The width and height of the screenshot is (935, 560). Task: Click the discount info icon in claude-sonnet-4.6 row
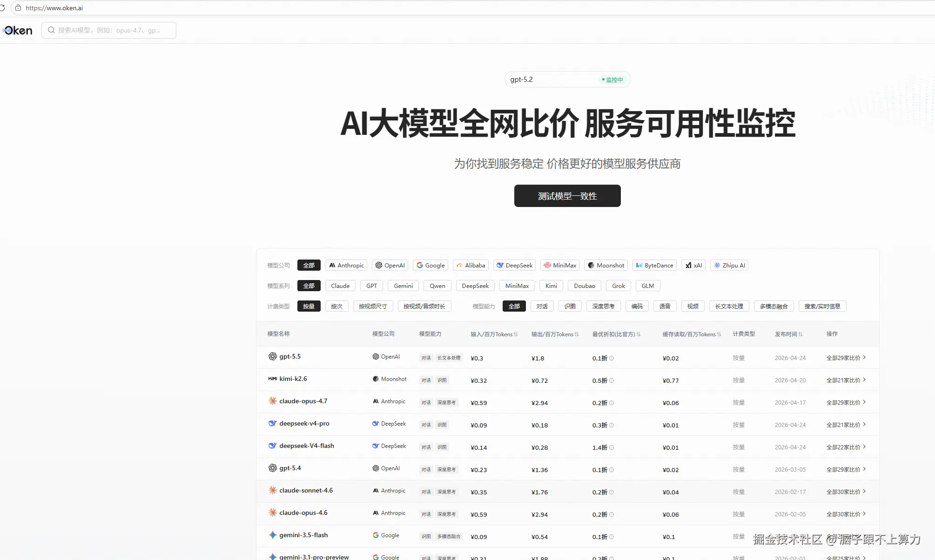(612, 492)
